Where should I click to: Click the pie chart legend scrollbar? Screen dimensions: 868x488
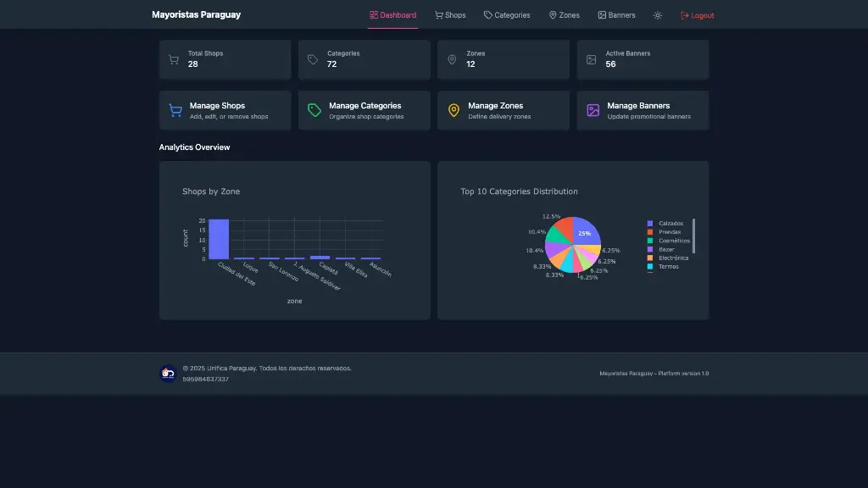tap(693, 230)
